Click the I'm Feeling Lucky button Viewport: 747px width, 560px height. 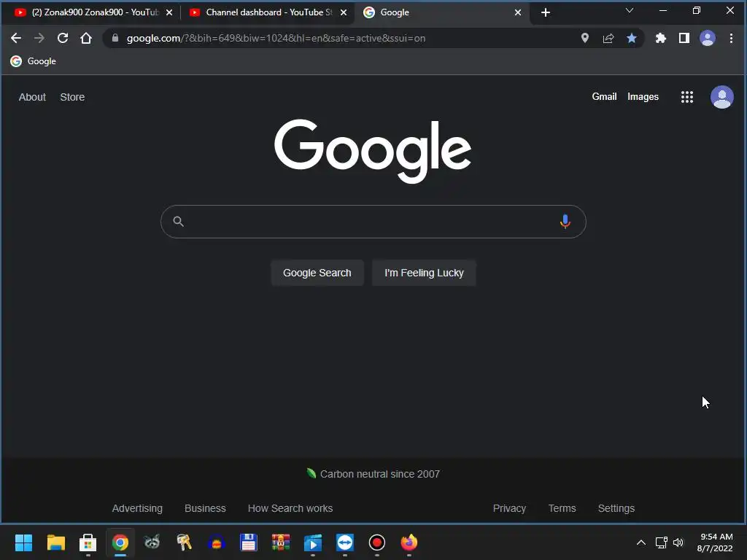(x=424, y=273)
